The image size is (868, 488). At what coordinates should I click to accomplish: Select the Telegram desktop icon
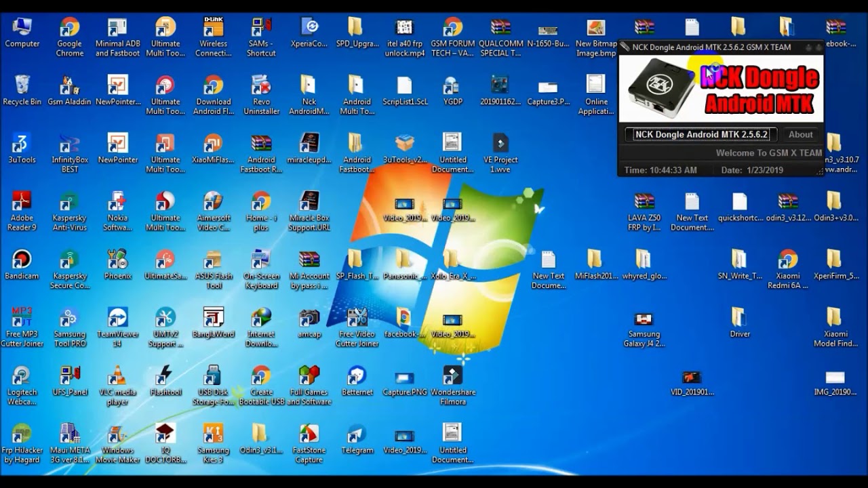pos(357,440)
